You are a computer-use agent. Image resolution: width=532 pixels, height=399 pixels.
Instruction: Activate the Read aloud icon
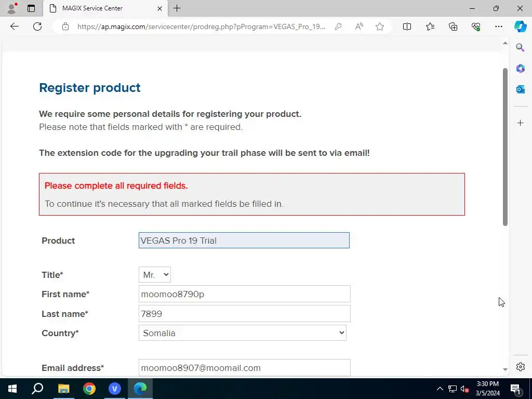[x=359, y=26]
